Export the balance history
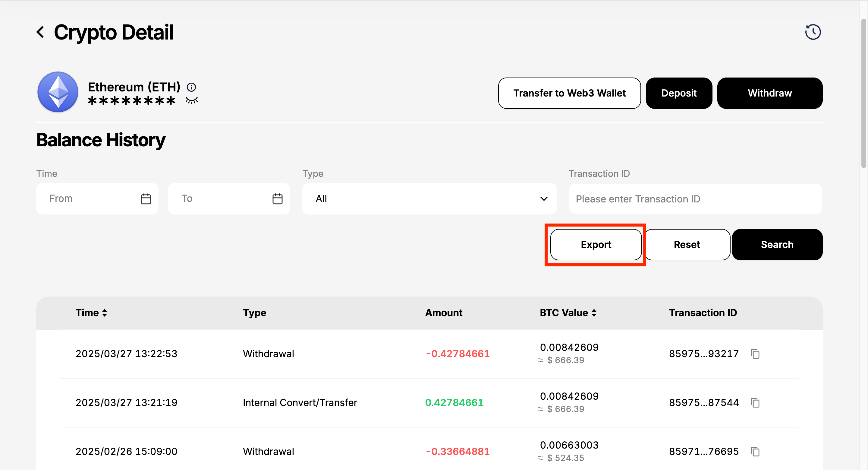Viewport: 868px width, 470px height. pyautogui.click(x=596, y=245)
